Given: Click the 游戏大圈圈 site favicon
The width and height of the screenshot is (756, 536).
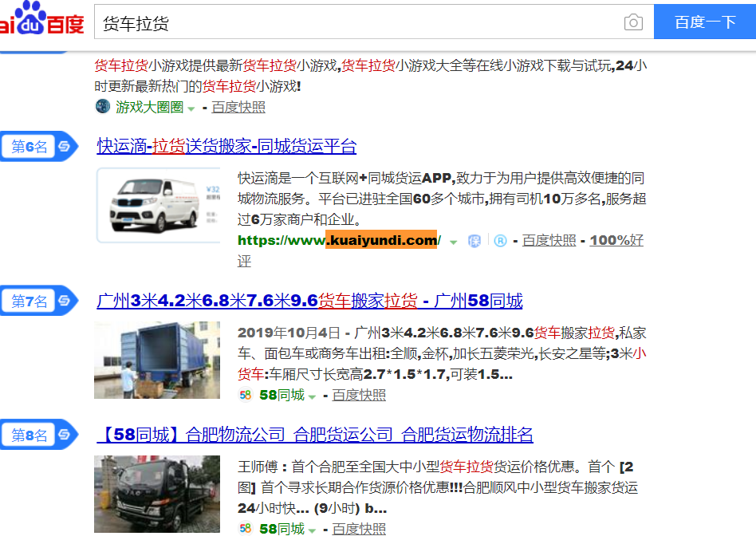Looking at the screenshot, I should (103, 106).
